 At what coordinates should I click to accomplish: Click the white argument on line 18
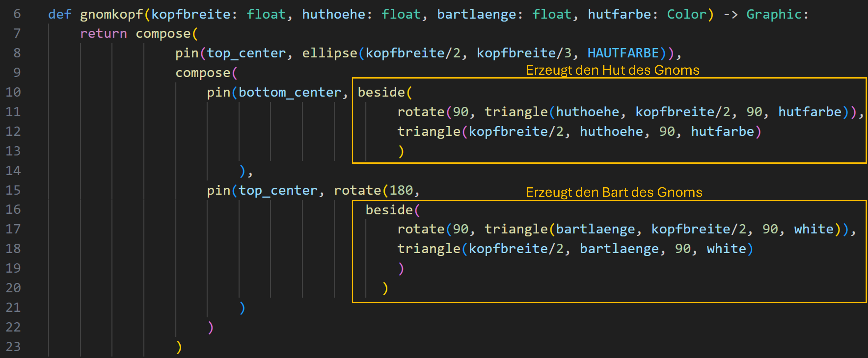(726, 249)
